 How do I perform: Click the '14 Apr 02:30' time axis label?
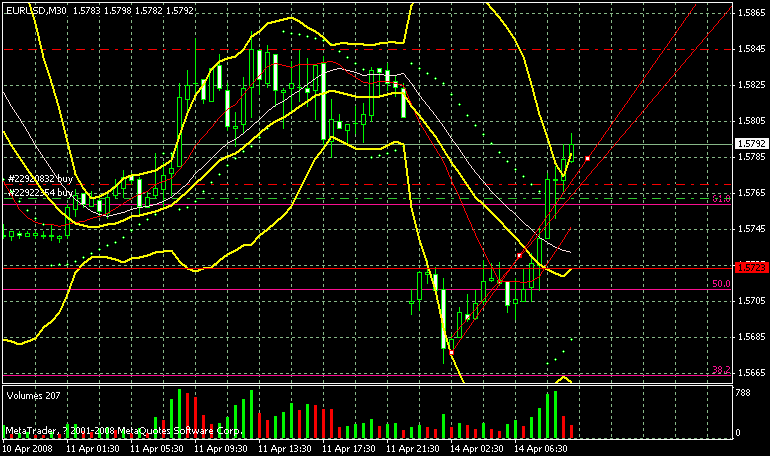click(477, 449)
